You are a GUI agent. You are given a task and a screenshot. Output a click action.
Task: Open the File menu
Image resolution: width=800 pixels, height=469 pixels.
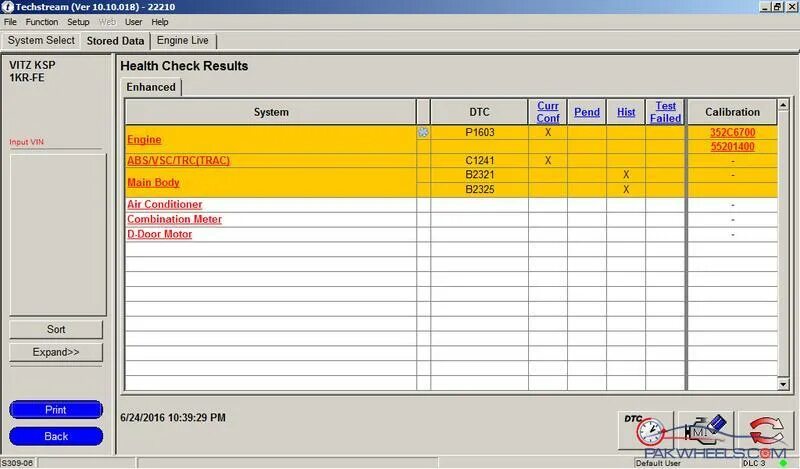10,22
